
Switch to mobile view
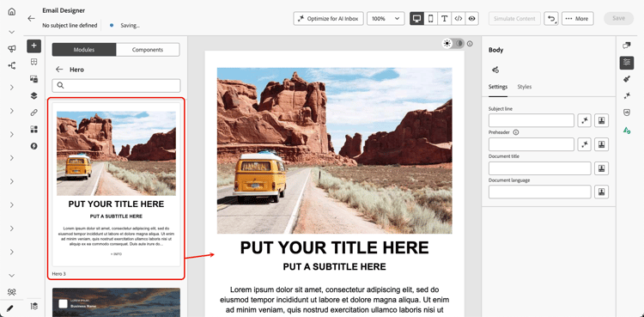[430, 19]
